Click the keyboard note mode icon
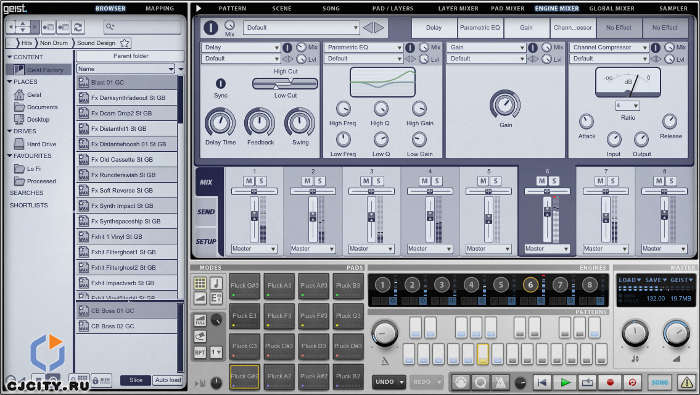This screenshot has width=700, height=395. [x=216, y=283]
